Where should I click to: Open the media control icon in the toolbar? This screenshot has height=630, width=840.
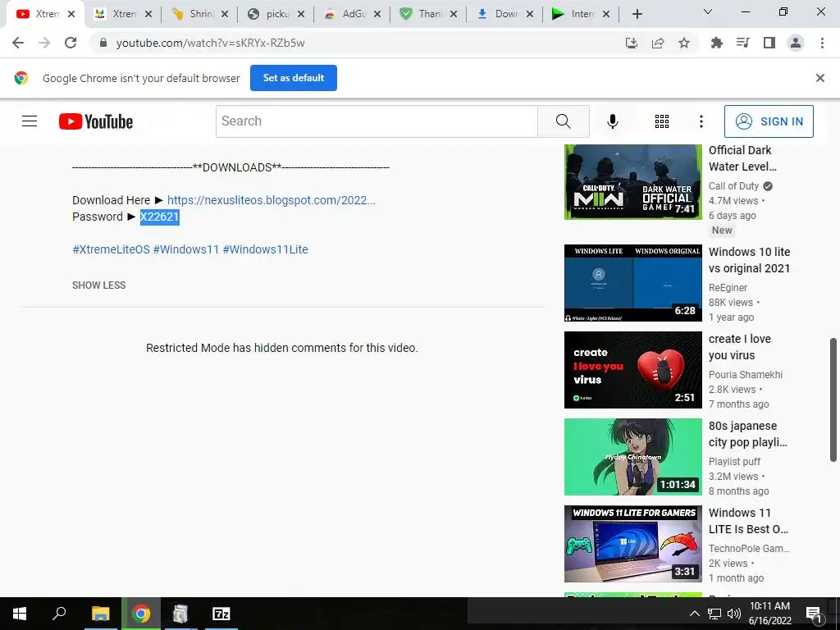[x=743, y=43]
